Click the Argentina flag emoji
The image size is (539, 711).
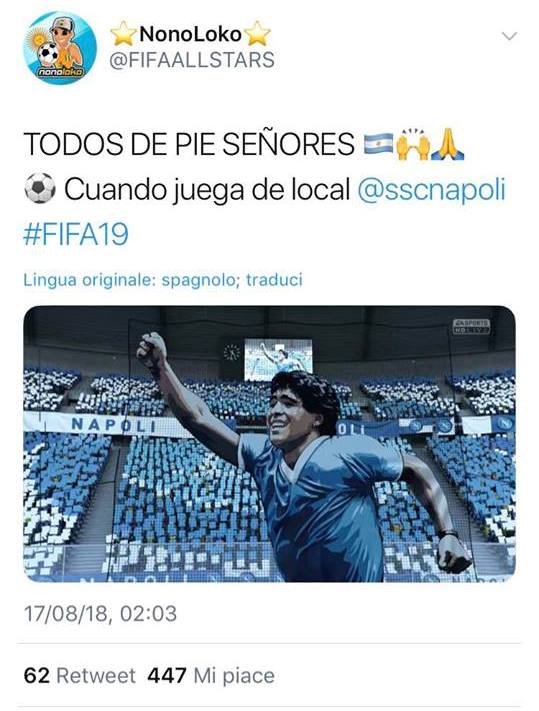click(379, 143)
